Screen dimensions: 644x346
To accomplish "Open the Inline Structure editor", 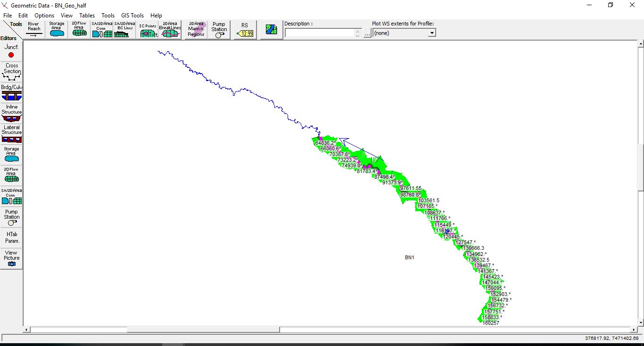I will pos(11,113).
